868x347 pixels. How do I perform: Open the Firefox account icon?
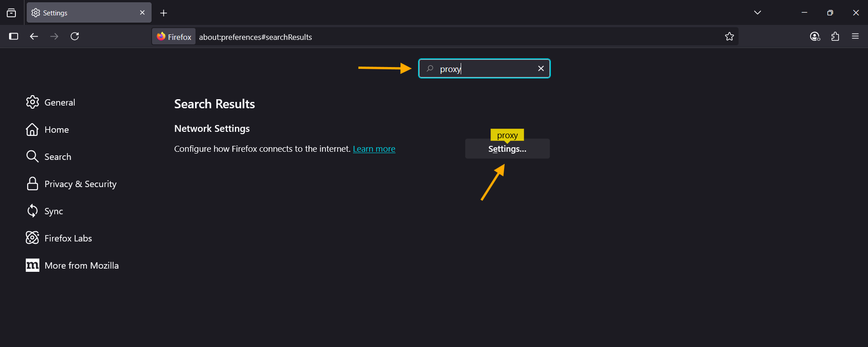coord(815,36)
